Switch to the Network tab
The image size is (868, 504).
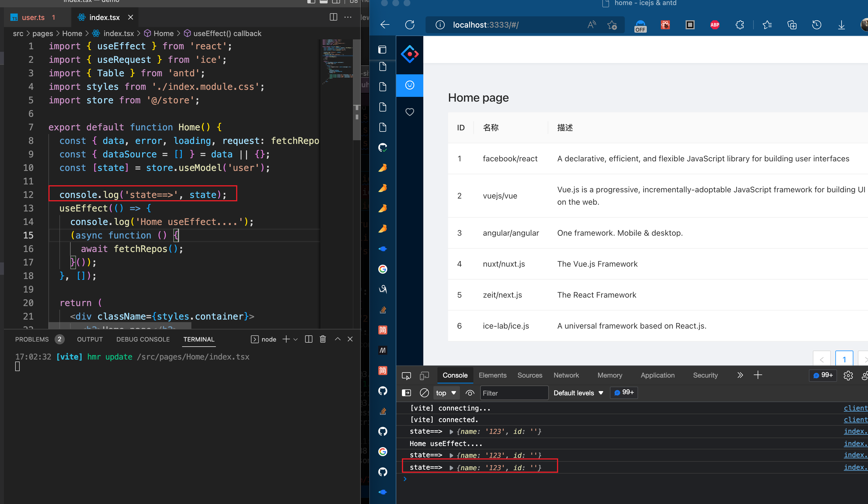[566, 375]
